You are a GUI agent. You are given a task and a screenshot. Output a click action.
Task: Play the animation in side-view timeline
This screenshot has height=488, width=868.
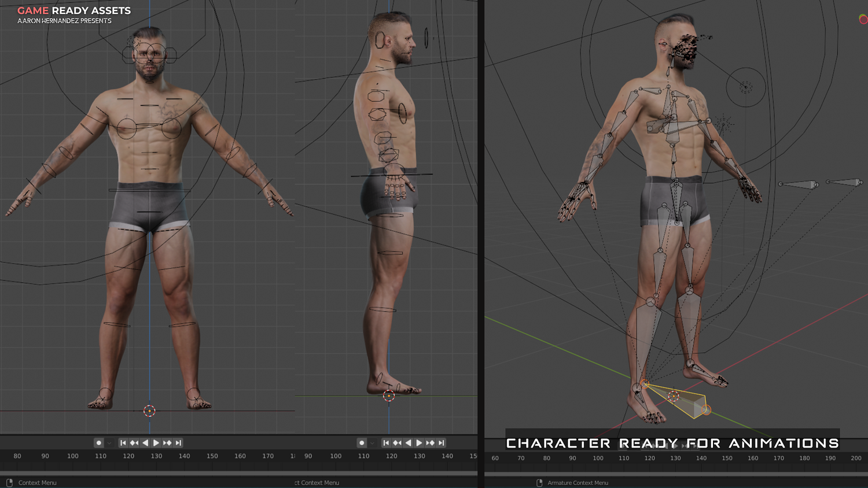pyautogui.click(x=419, y=443)
